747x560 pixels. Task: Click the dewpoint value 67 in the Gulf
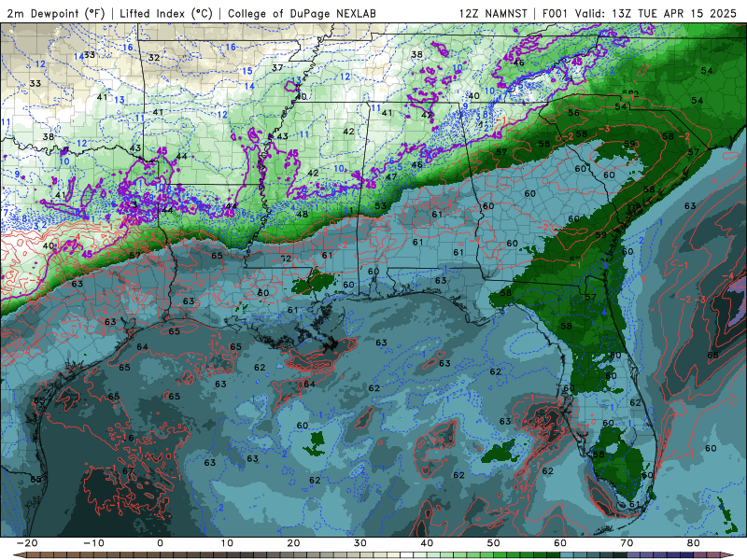point(128,471)
